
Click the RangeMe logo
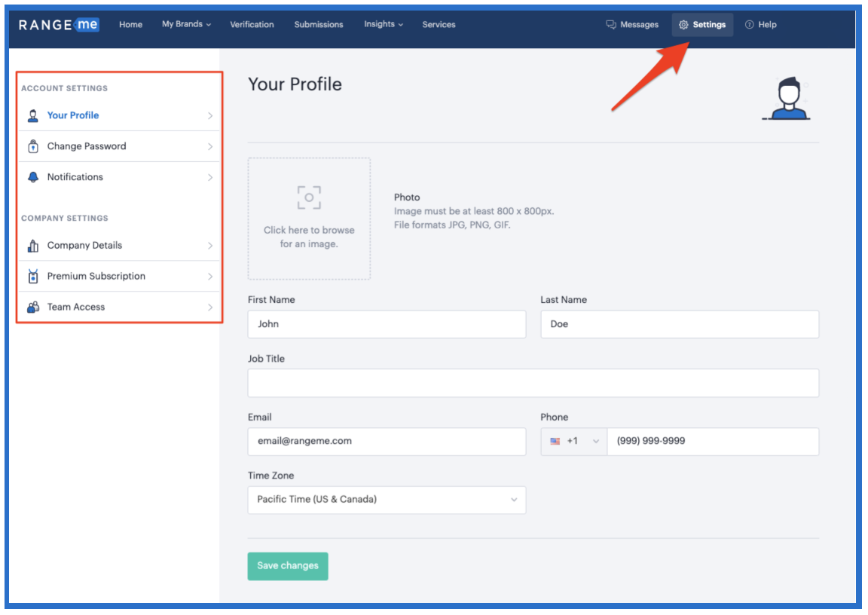point(59,24)
